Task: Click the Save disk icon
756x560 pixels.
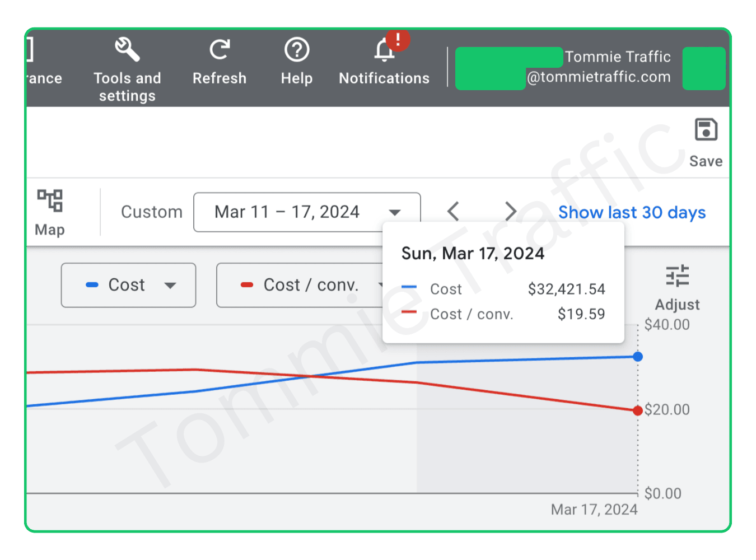Action: (x=706, y=130)
